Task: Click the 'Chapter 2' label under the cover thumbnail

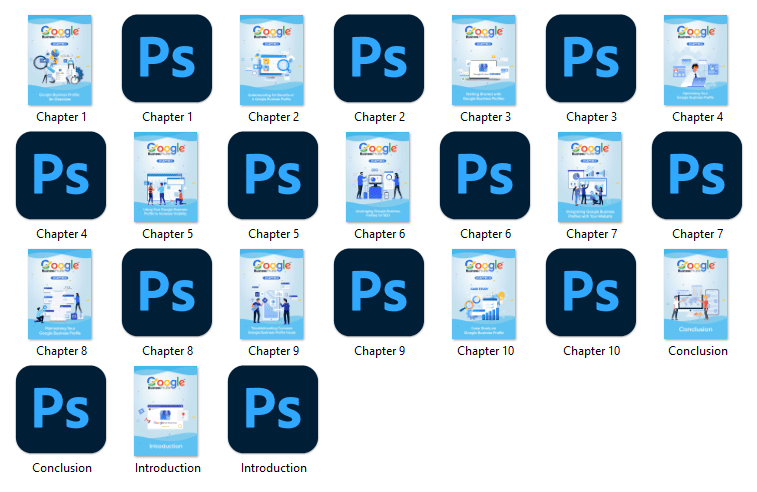Action: [274, 117]
